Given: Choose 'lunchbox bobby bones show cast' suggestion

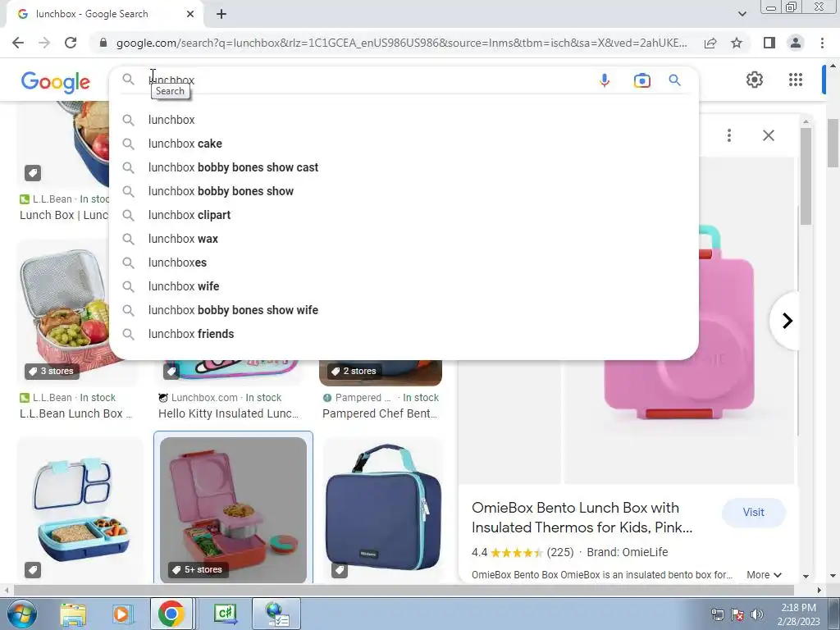Looking at the screenshot, I should tap(404, 167).
